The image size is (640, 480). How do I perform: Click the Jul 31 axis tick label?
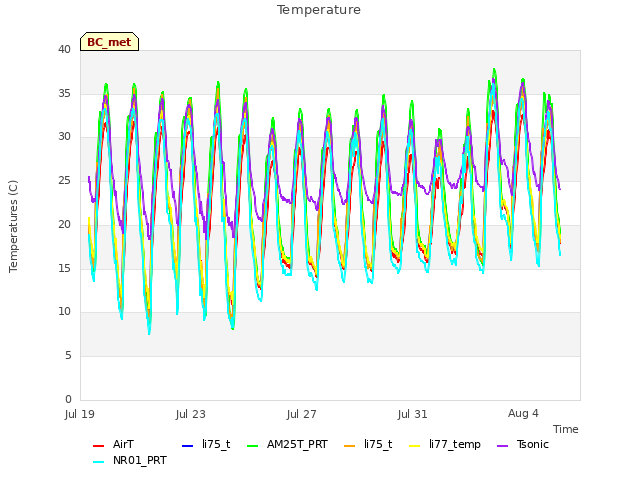[x=413, y=414]
